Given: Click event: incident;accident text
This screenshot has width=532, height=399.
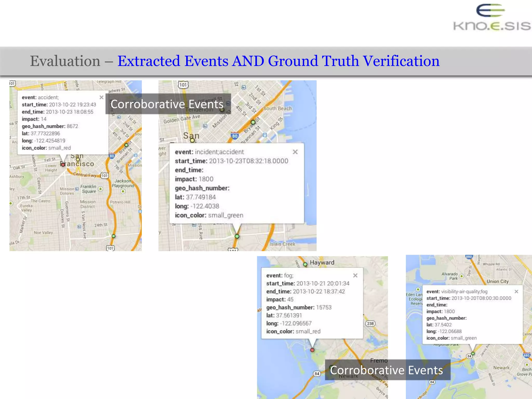Looking at the screenshot, I should tap(209, 152).
